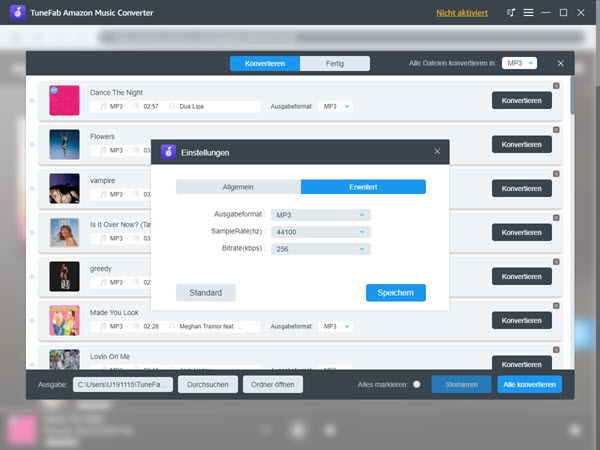Remove Dance The Night from list
600x450 pixels.
click(556, 86)
